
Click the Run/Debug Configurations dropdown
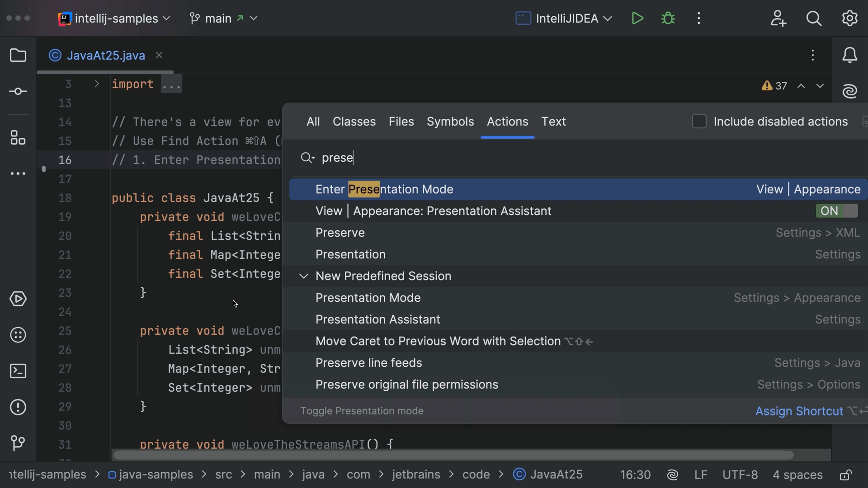[563, 18]
